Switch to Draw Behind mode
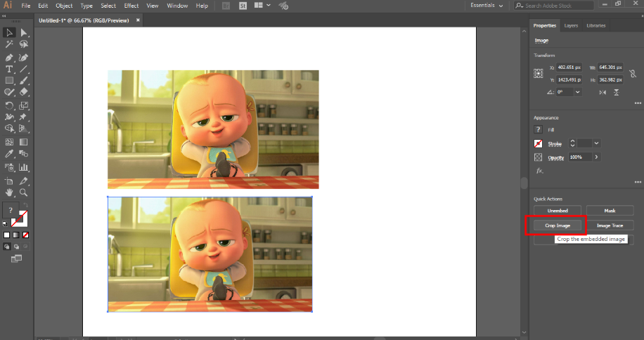 click(x=16, y=247)
